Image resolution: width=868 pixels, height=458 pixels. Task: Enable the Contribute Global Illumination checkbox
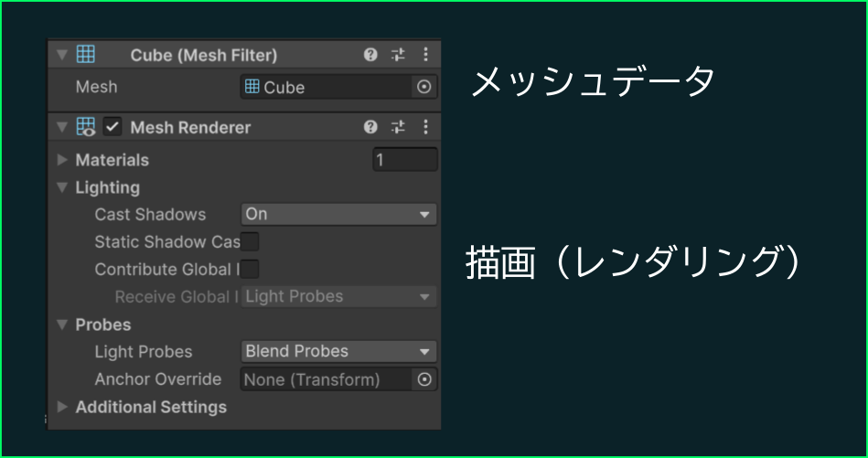tap(250, 270)
